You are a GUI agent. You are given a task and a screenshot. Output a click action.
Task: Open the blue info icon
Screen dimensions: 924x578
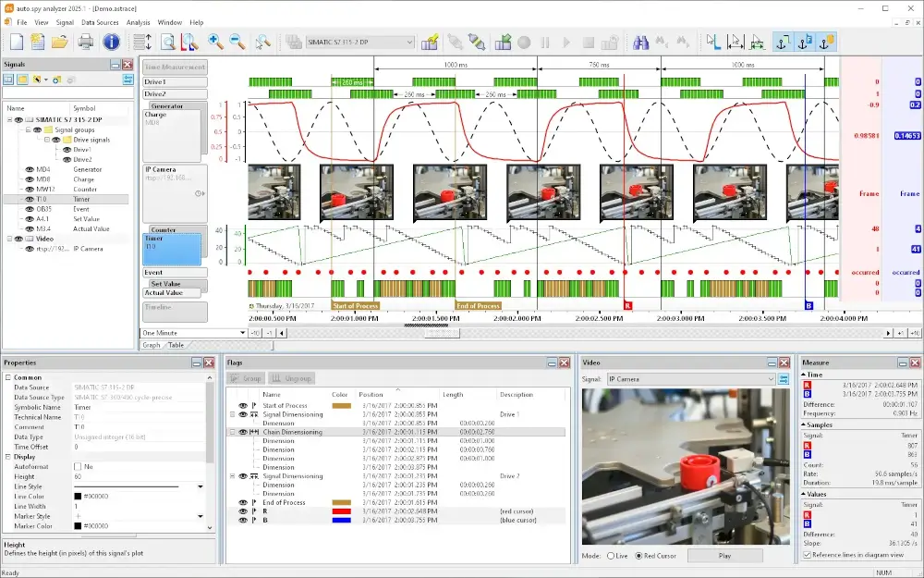111,42
